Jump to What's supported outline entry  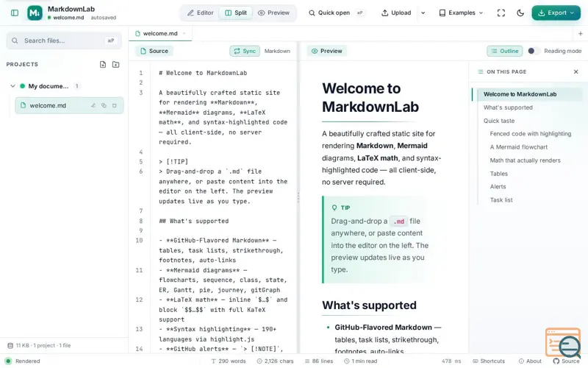tap(508, 107)
